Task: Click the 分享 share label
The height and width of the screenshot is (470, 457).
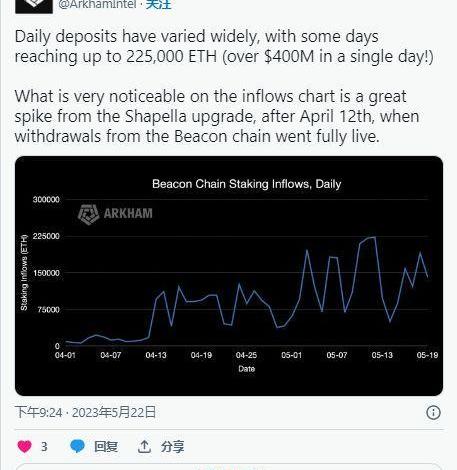Action: coord(172,446)
